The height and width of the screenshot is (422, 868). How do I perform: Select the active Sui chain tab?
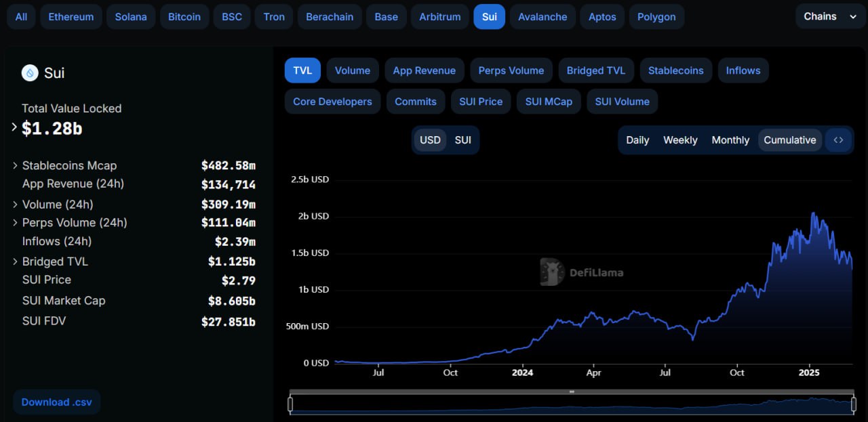[x=489, y=17]
